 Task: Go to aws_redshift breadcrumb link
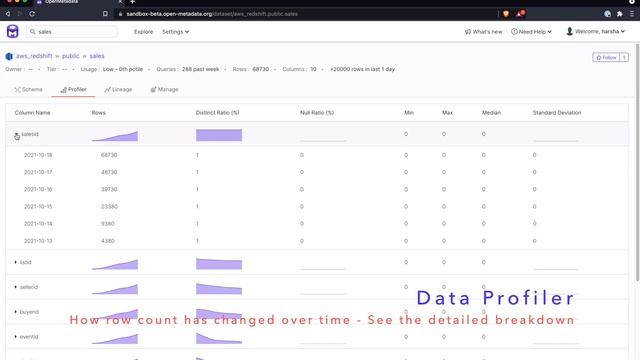(34, 56)
